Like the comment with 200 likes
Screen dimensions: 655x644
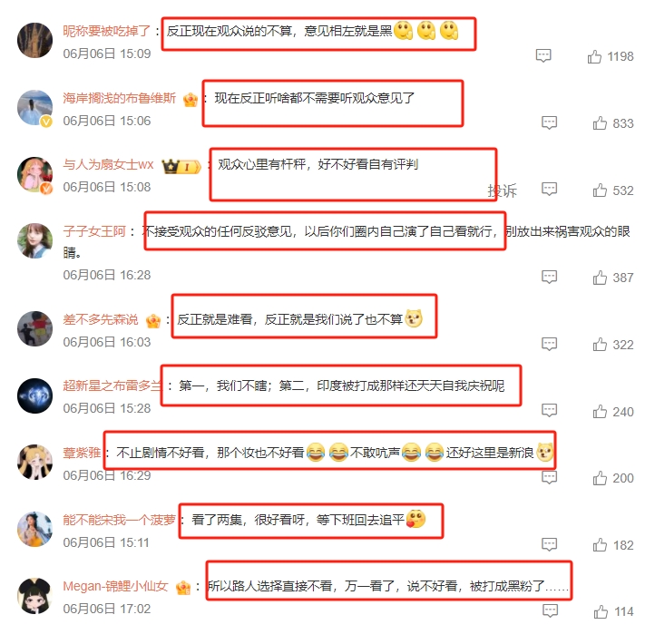tap(600, 478)
